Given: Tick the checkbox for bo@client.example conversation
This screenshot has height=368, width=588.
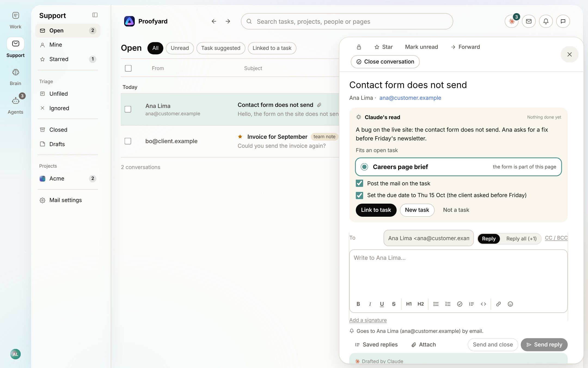Looking at the screenshot, I should click(128, 141).
